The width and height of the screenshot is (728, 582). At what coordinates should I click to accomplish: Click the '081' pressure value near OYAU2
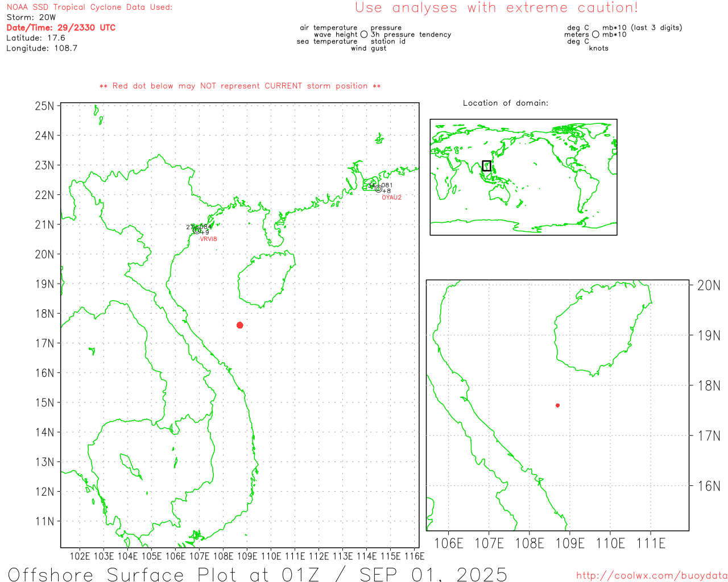point(387,185)
